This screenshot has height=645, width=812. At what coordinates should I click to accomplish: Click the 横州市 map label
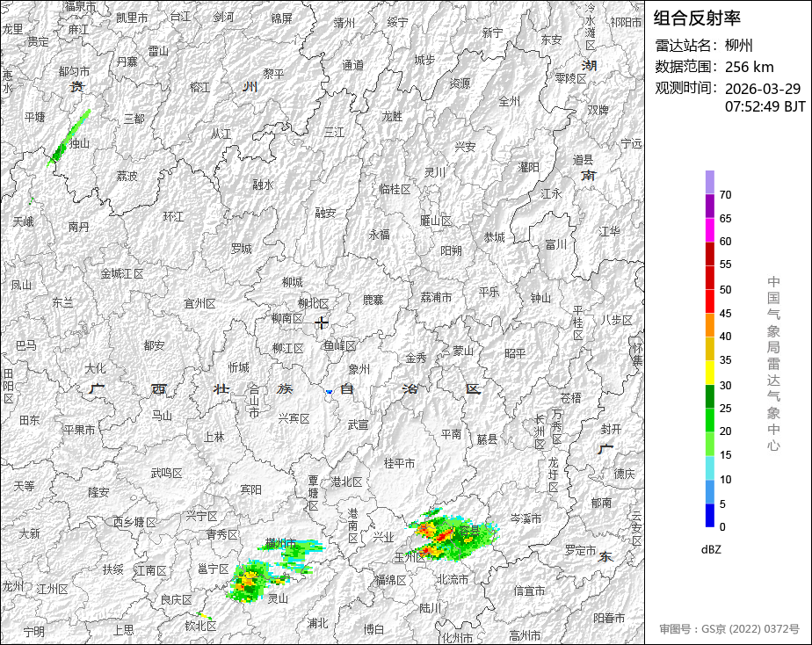(280, 543)
